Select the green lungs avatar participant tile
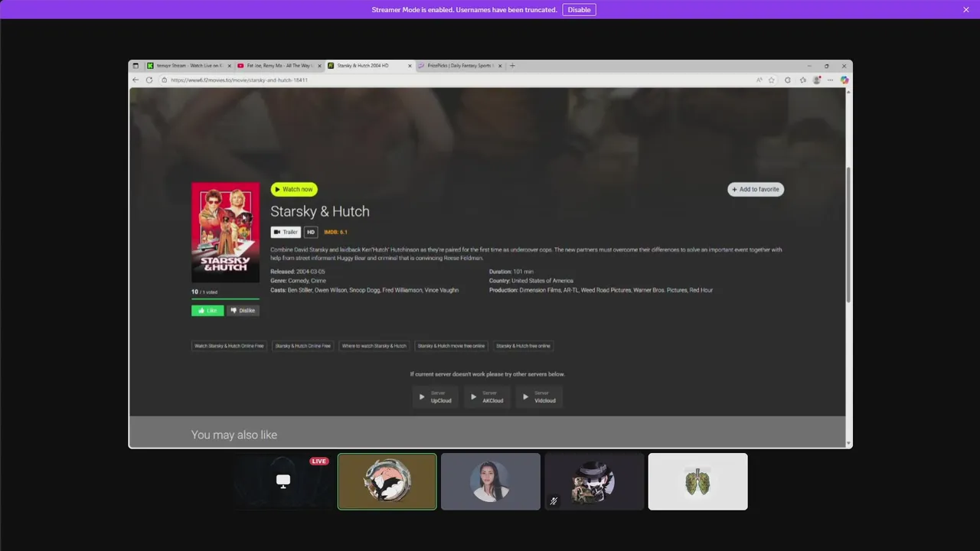 coord(698,481)
